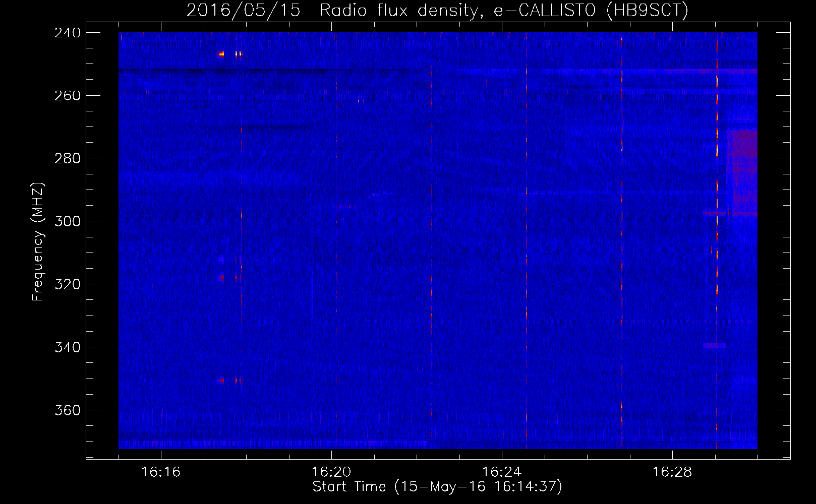Image resolution: width=816 pixels, height=504 pixels.
Task: Click the plot title 'Radio flux density, e-CALLISTO (HB9SCT)'
Action: click(x=504, y=10)
